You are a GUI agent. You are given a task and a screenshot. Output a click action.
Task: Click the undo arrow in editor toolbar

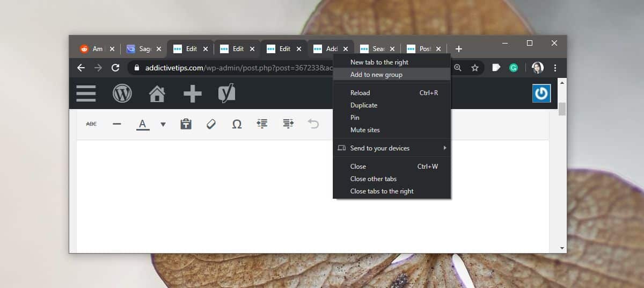pos(313,124)
